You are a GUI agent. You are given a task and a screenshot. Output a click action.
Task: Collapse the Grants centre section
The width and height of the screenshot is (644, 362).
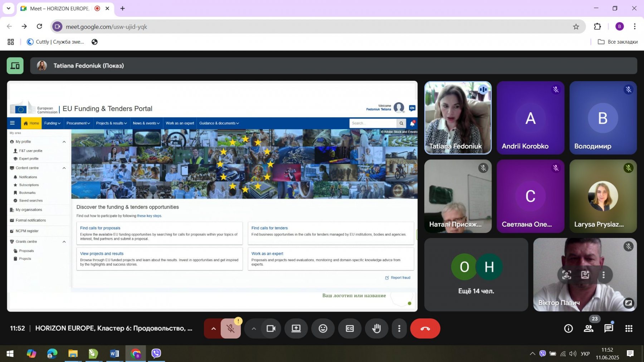pos(64,242)
